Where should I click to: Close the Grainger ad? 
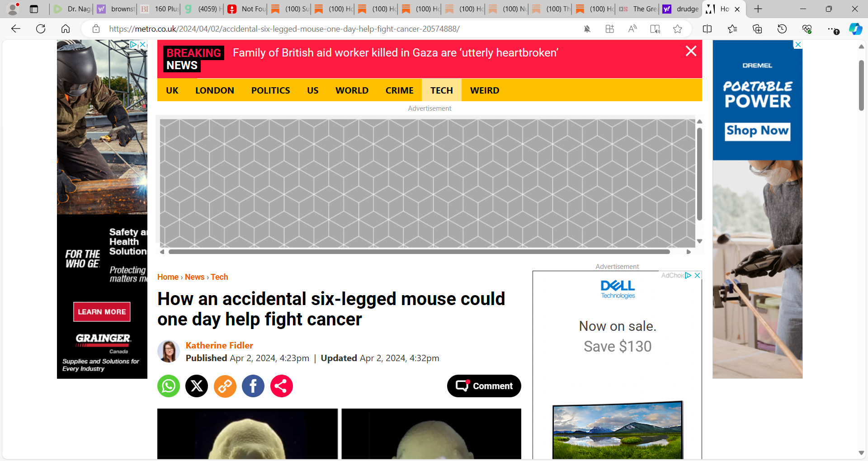pos(142,44)
